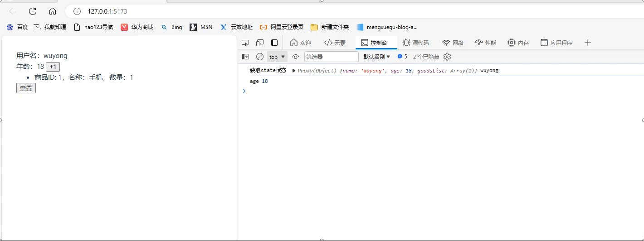Add more DevTools tools with plus icon
644x241 pixels.
(x=588, y=43)
